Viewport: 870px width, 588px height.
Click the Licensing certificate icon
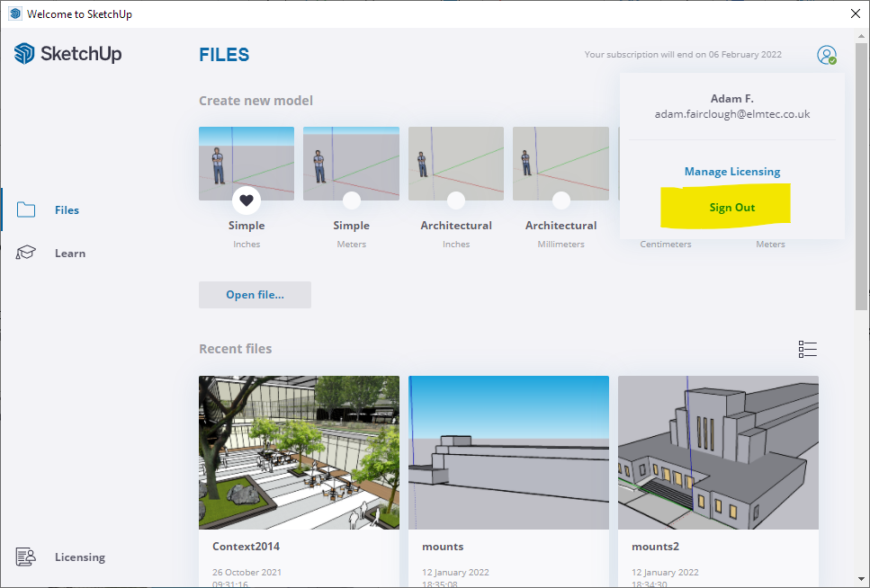pos(25,557)
